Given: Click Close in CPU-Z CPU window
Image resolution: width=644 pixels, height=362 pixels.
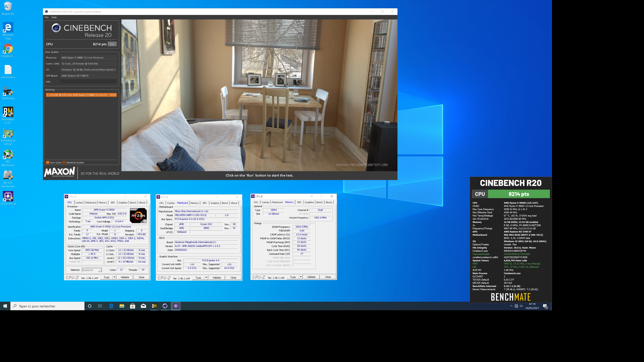Looking at the screenshot, I should (141, 277).
